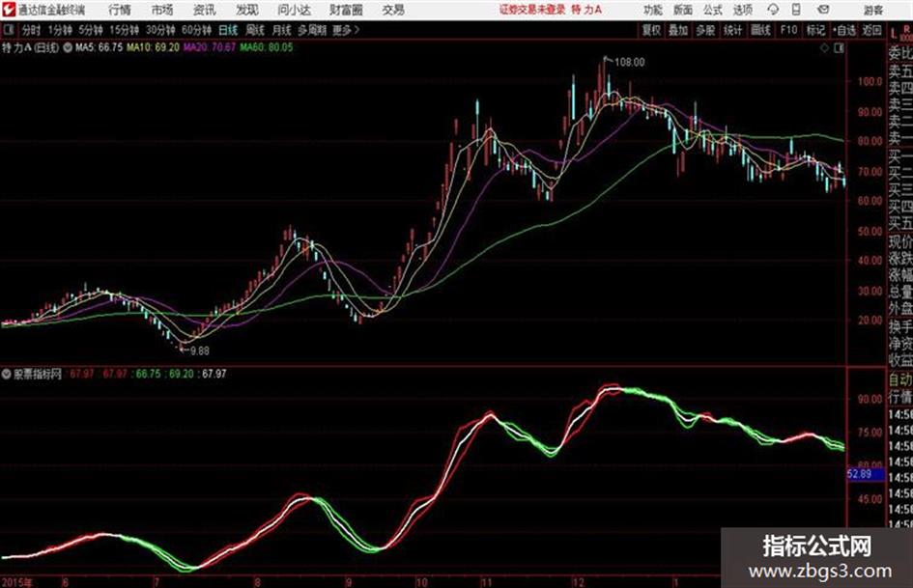Viewport: 913px width, 588px height.
Task: Click the 9.88 low price marker
Action: 200,351
